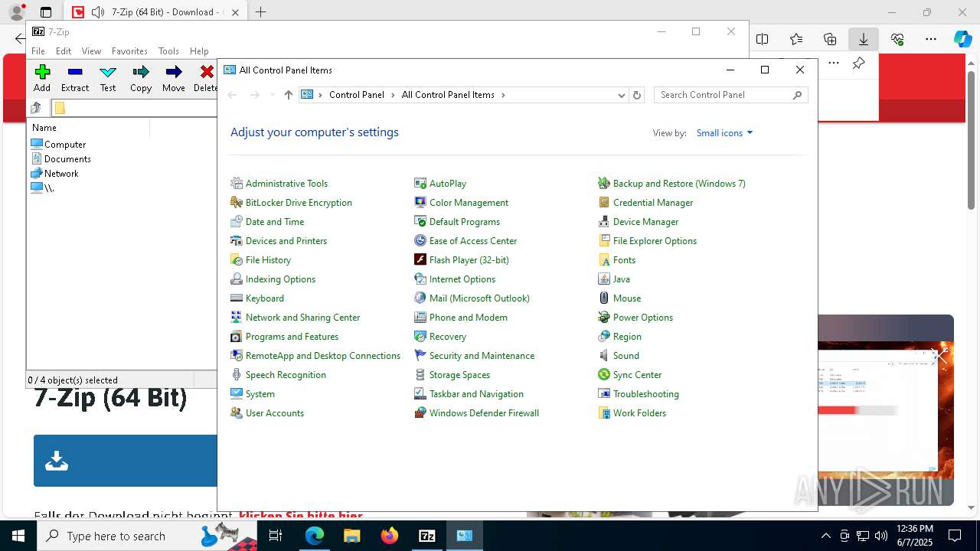Open Programs and Features

pos(292,337)
